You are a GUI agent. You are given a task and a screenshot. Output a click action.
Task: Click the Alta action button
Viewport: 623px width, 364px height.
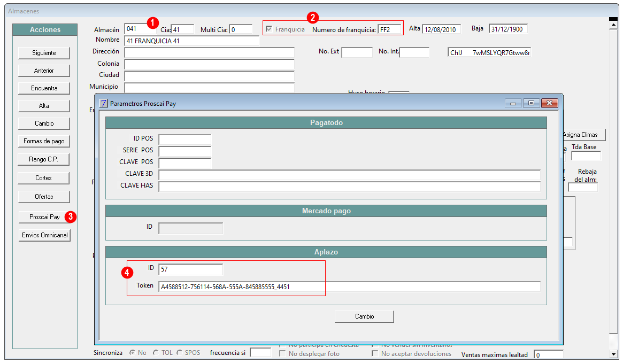44,106
